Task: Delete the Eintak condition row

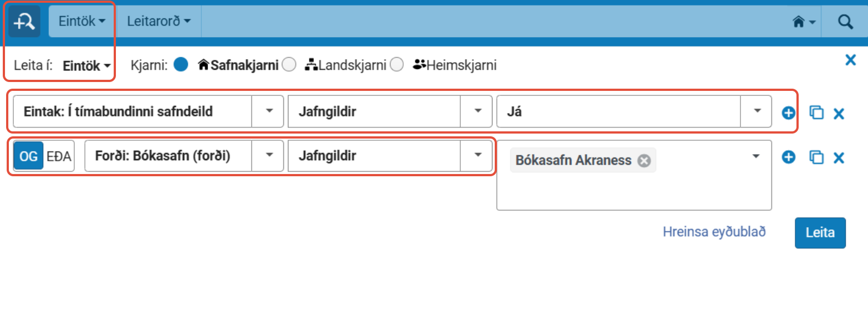Action: click(839, 113)
